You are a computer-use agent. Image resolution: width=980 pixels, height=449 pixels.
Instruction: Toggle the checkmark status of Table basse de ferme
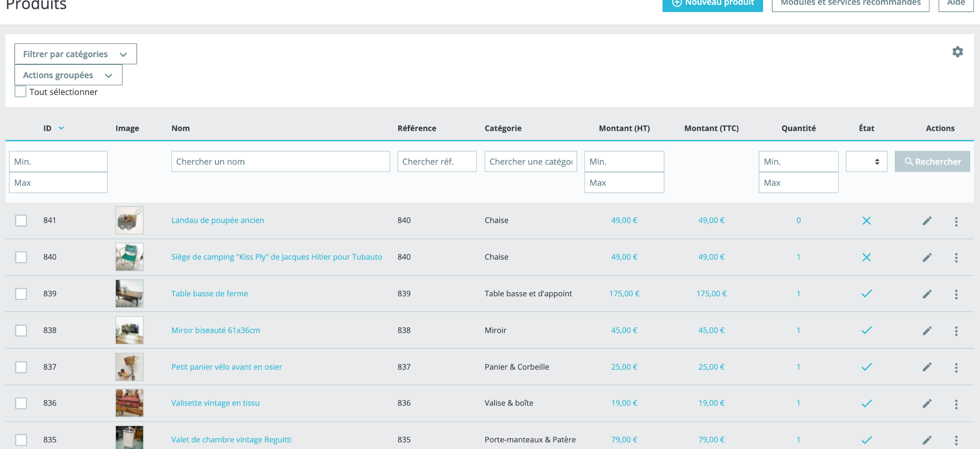[866, 294]
